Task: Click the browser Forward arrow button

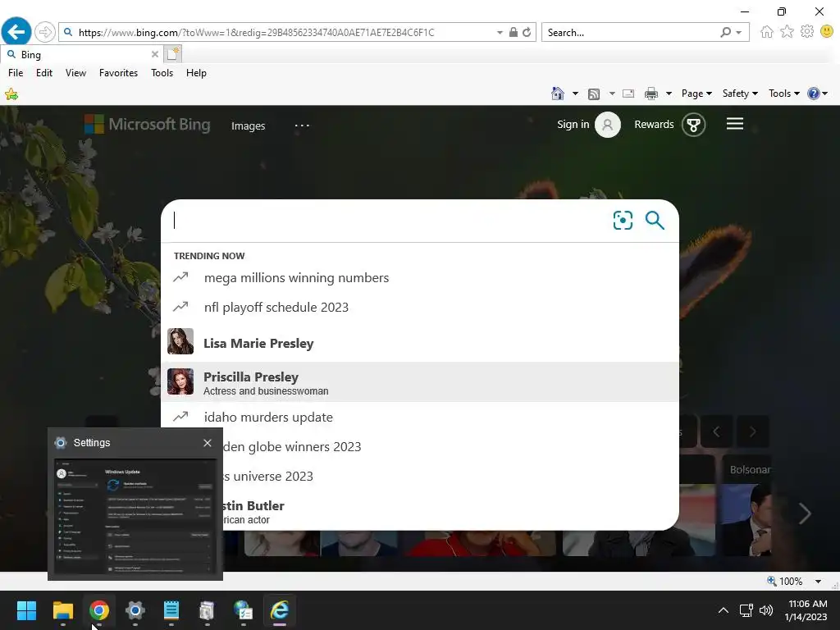Action: click(45, 32)
